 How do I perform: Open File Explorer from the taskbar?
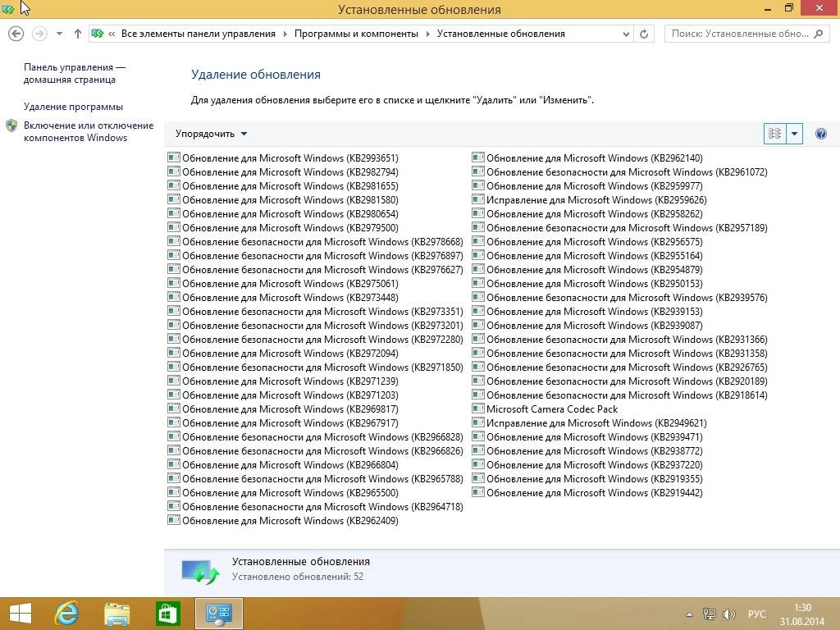[x=116, y=614]
